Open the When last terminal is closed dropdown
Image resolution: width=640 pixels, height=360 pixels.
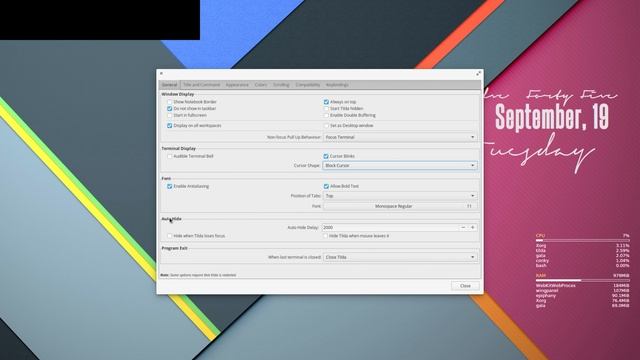tap(400, 257)
